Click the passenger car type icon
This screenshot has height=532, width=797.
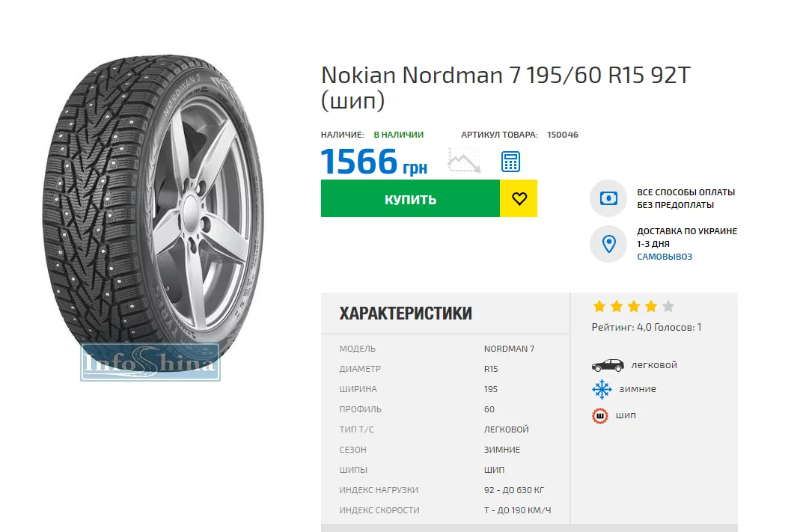coord(607,365)
